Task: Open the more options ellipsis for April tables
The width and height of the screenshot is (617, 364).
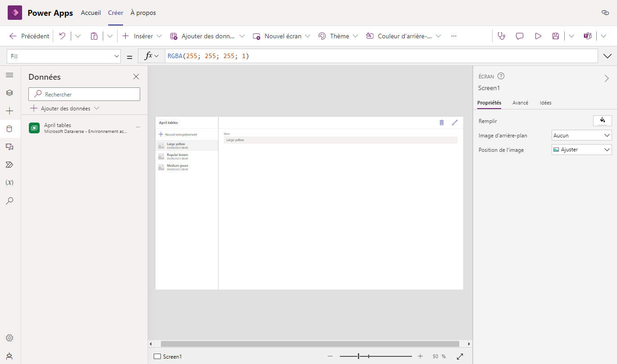Action: [138, 128]
